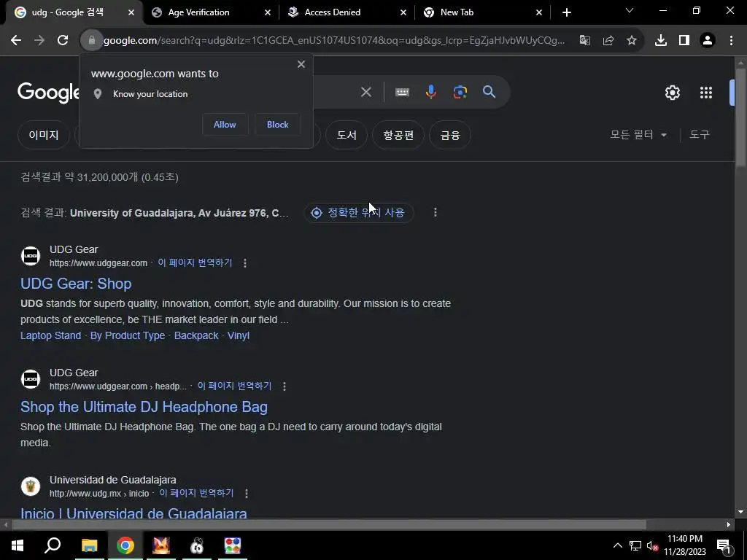Image resolution: width=747 pixels, height=560 pixels.
Task: Select the 도서 filter chip
Action: pos(347,135)
